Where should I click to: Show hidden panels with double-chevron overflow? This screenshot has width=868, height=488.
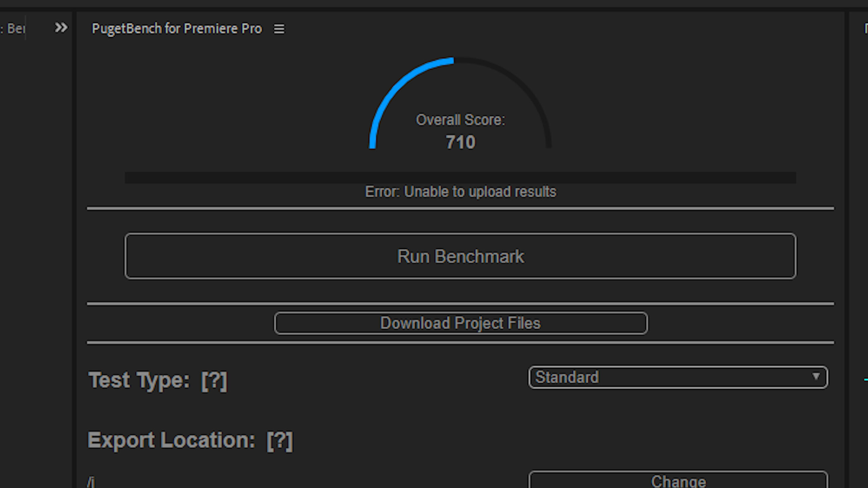point(61,27)
